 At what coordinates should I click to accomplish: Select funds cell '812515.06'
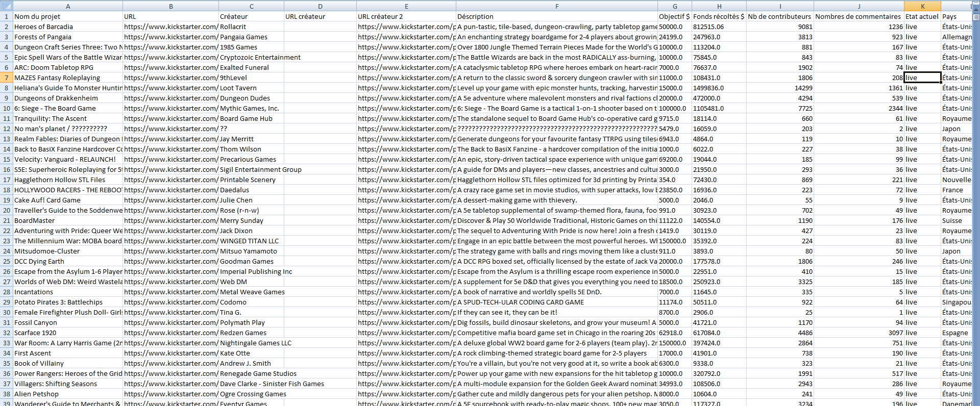pyautogui.click(x=719, y=27)
